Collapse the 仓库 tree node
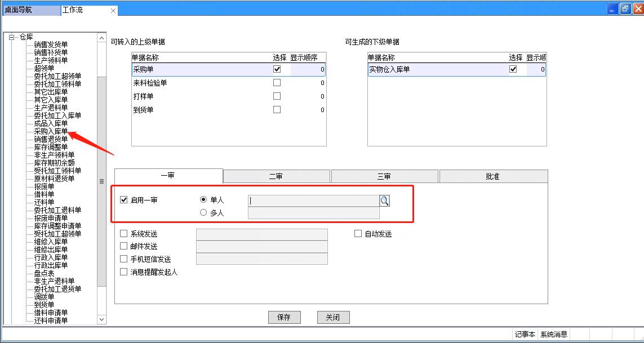Image resolution: width=644 pixels, height=343 pixels. 11,37
